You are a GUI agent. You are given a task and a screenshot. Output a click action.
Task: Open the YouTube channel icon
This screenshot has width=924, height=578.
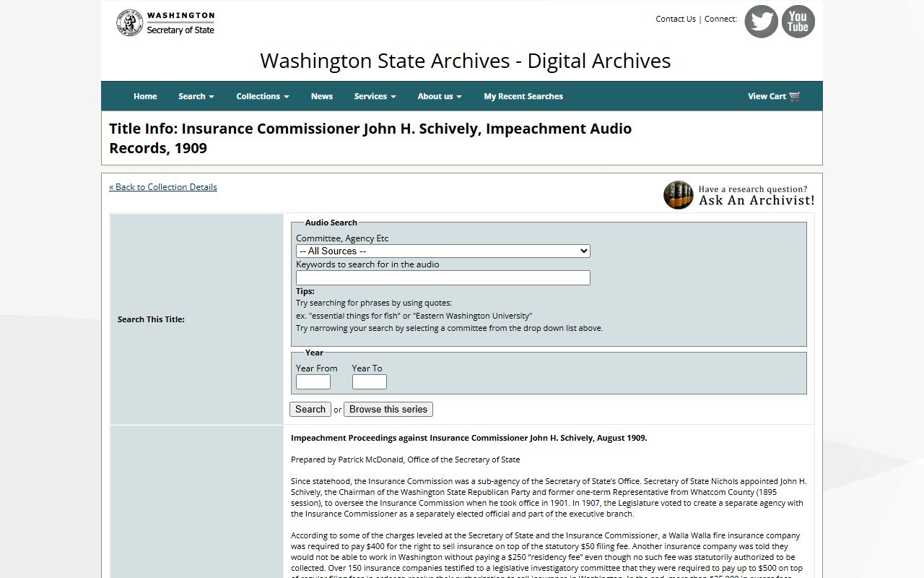[x=798, y=22]
